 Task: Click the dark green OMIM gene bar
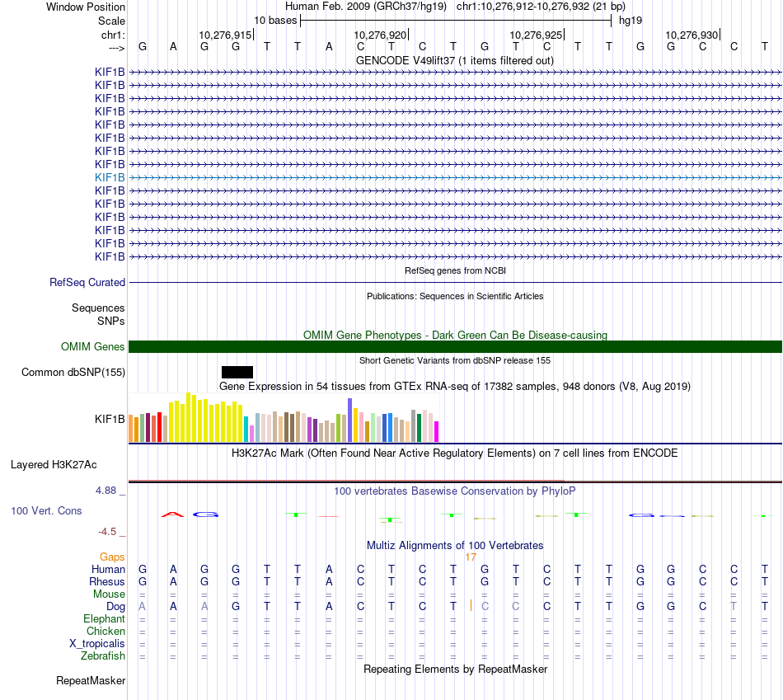tap(455, 347)
